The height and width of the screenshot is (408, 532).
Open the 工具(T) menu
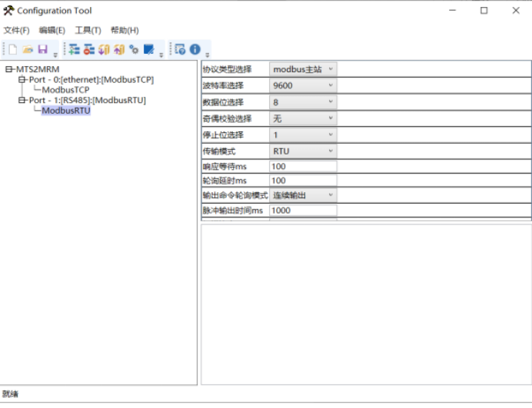(x=88, y=31)
